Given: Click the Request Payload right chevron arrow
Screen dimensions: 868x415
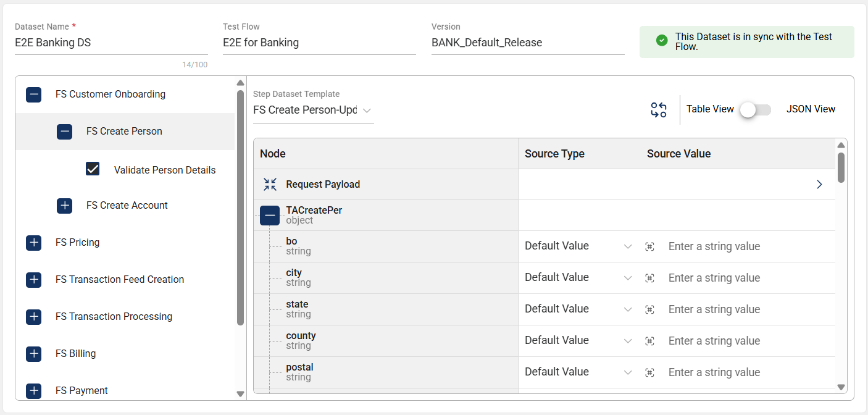Looking at the screenshot, I should 819,184.
